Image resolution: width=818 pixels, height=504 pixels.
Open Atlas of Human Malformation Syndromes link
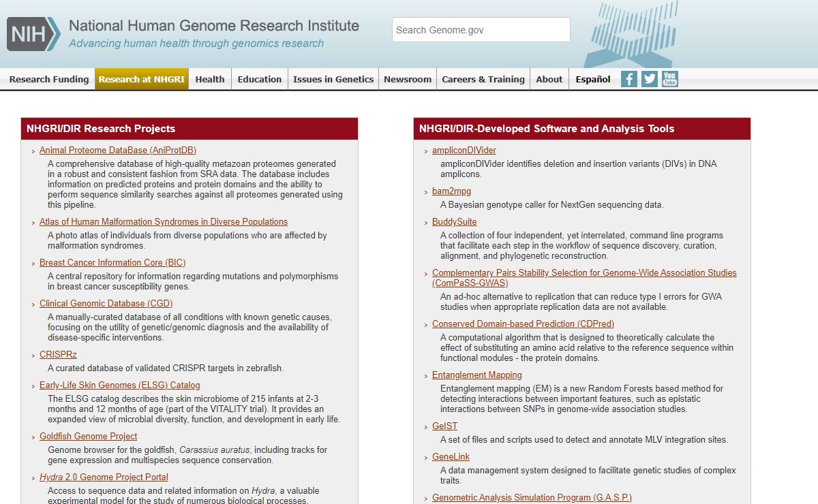164,222
